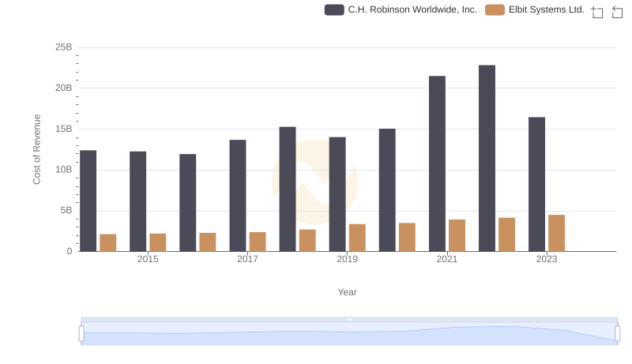The height and width of the screenshot is (364, 632).
Task: Click the 2019 x-axis label
Action: [x=347, y=259]
